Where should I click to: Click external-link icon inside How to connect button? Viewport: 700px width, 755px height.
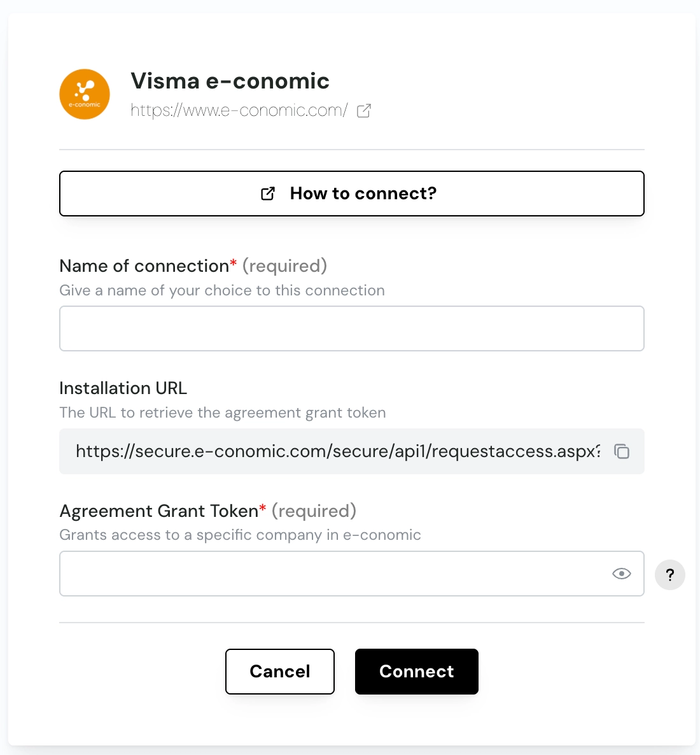[268, 194]
